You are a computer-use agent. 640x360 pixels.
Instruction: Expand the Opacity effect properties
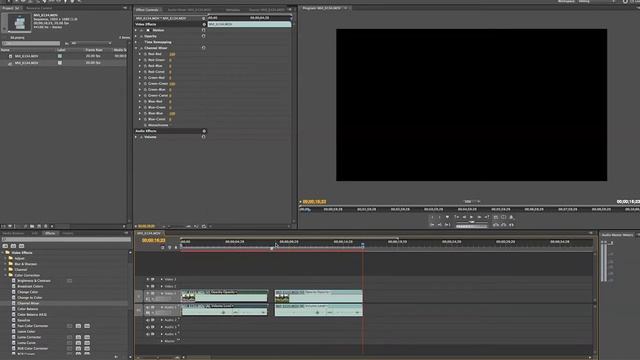(x=136, y=36)
